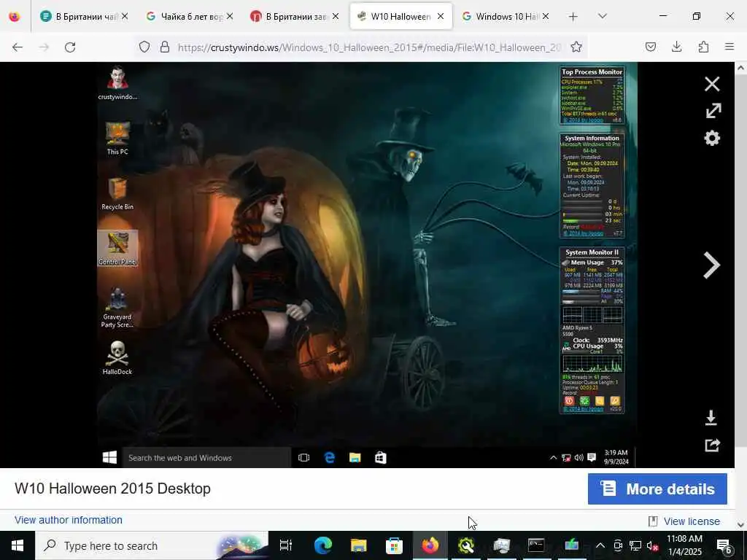The width and height of the screenshot is (747, 560).
Task: Click the More details button
Action: click(x=657, y=489)
